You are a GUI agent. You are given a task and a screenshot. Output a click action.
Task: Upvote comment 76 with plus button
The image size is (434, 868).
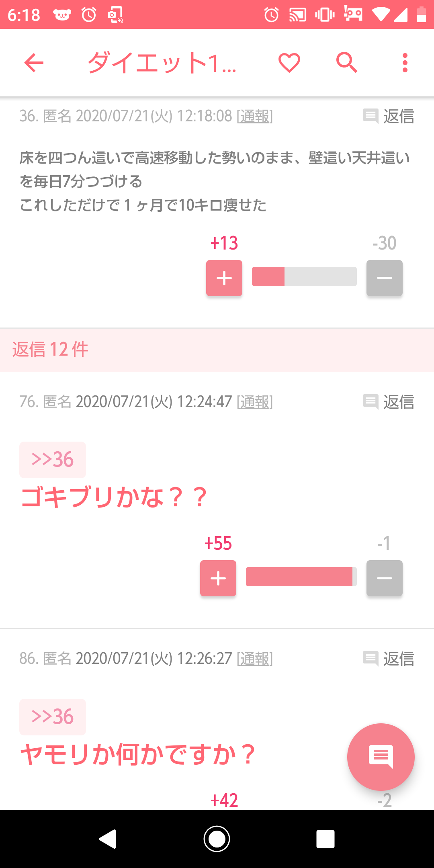[x=218, y=578]
